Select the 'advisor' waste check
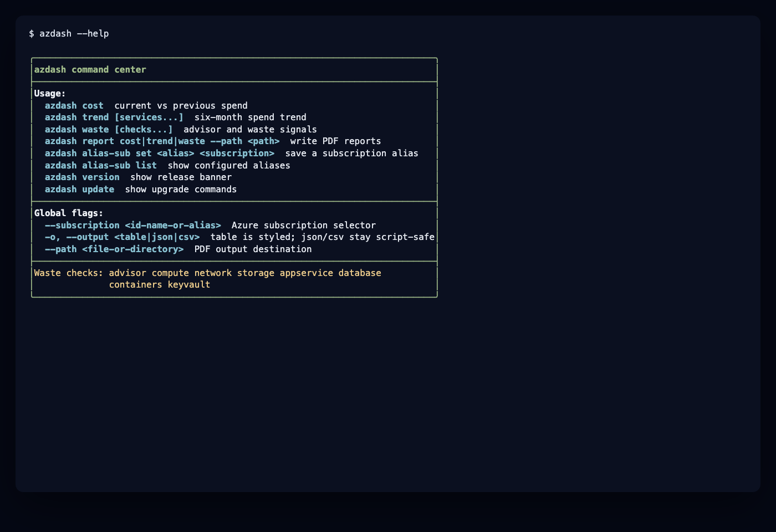The height and width of the screenshot is (532, 776). click(x=128, y=273)
